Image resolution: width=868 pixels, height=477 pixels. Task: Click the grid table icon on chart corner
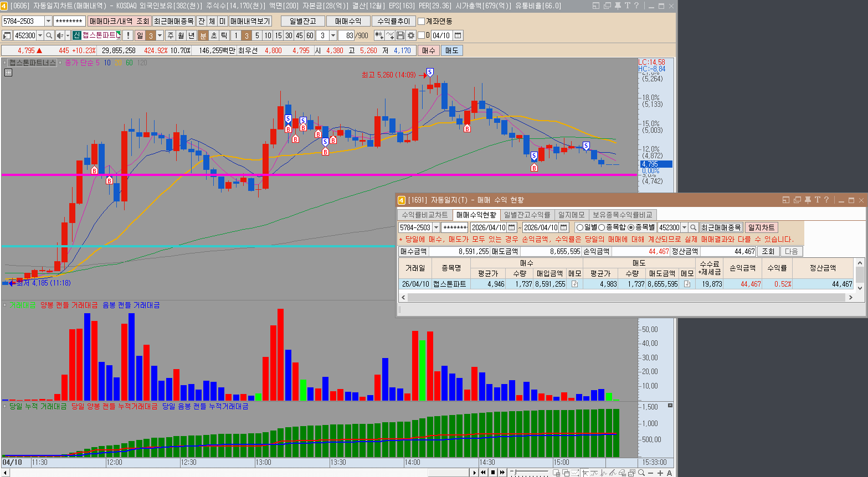point(8,72)
